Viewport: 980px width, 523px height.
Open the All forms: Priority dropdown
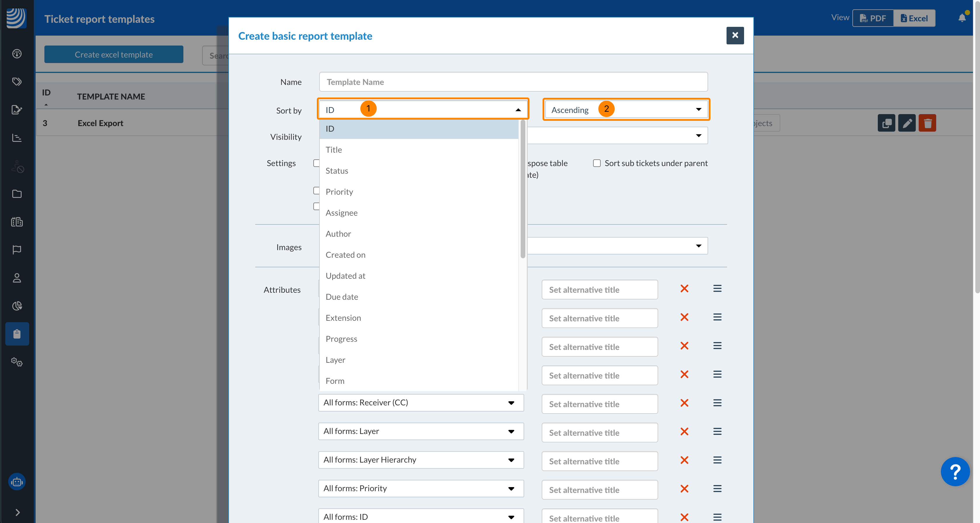pyautogui.click(x=421, y=488)
